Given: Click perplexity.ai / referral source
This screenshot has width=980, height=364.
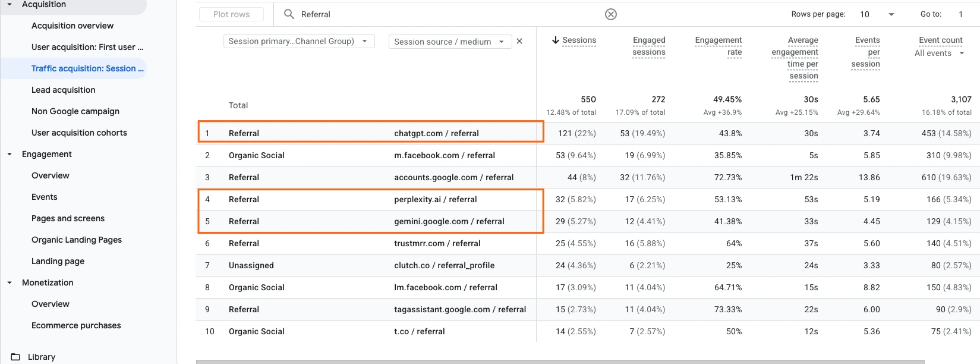Looking at the screenshot, I should [436, 199].
